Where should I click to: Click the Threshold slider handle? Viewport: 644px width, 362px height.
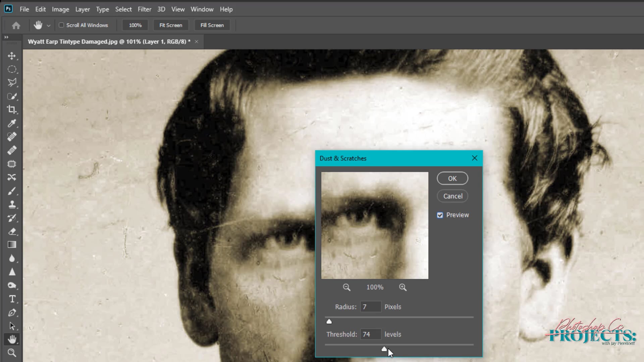pos(384,349)
